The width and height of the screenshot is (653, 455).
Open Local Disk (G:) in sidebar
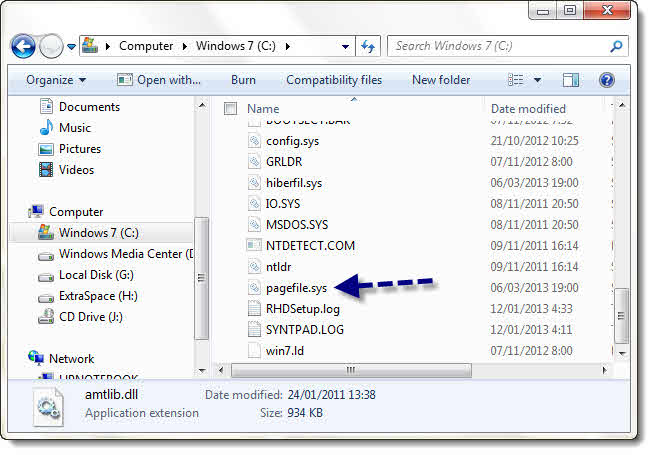[96, 275]
